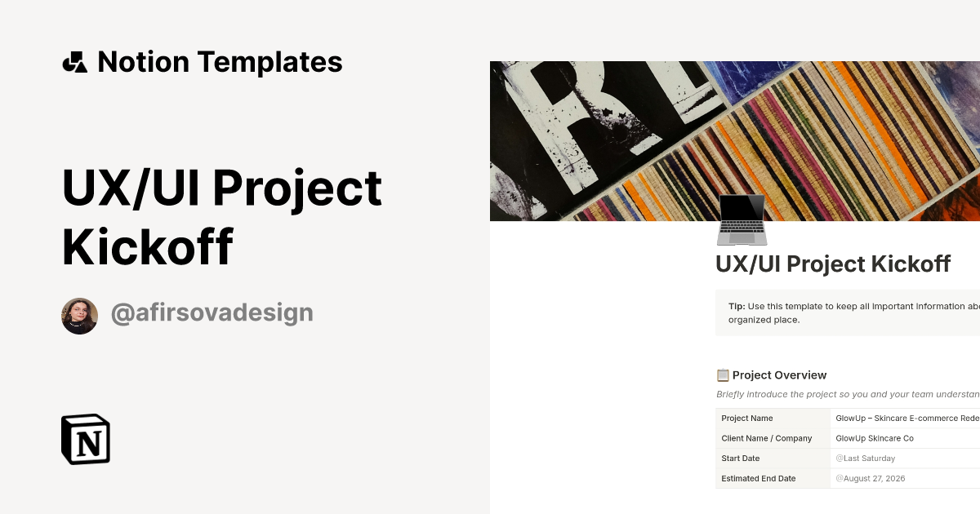This screenshot has width=980, height=514.
Task: Click the GlowUp Skincare E-commerce project name
Action: point(906,418)
